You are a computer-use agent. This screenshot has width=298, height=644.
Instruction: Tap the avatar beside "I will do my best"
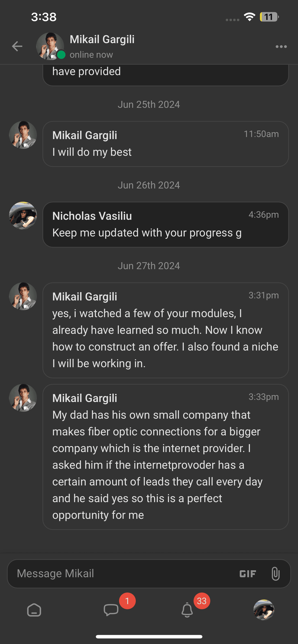23,135
